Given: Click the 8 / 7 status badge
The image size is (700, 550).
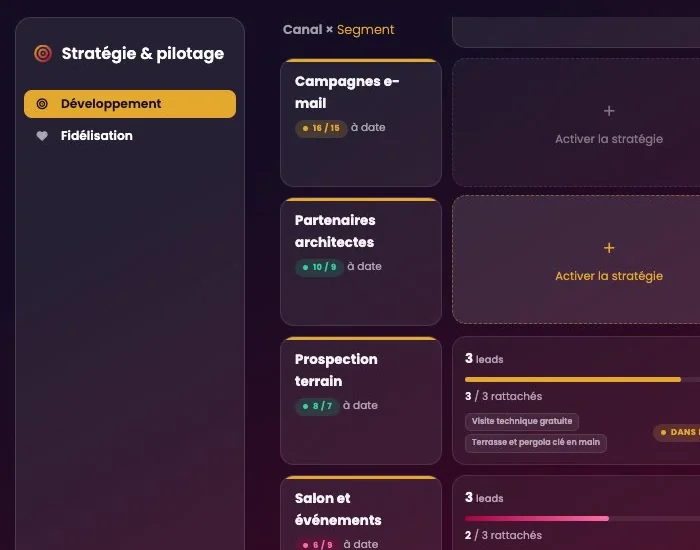Looking at the screenshot, I should tap(317, 406).
